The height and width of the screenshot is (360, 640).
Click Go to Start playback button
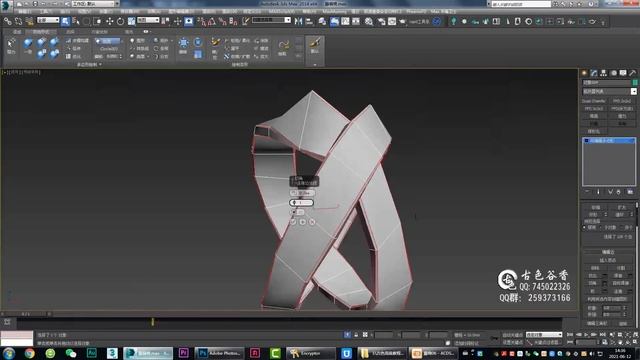coord(570,335)
